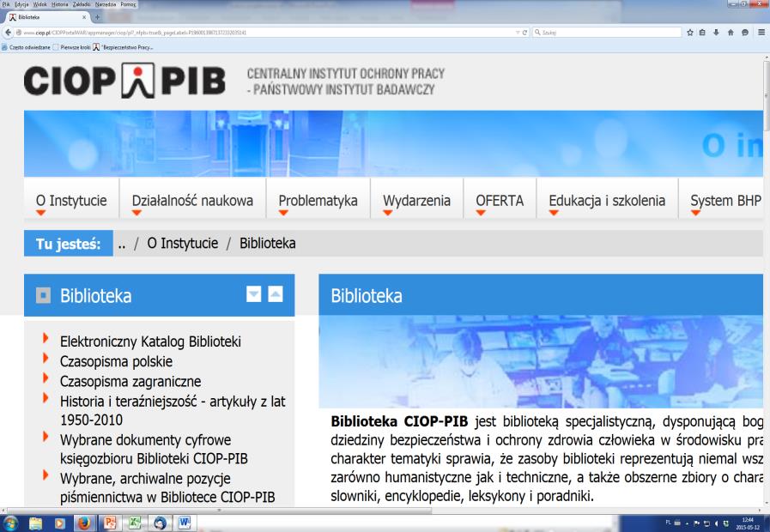Image resolution: width=770 pixels, height=532 pixels.
Task: Open the Firefox chat bubble icon
Action: tap(745, 33)
